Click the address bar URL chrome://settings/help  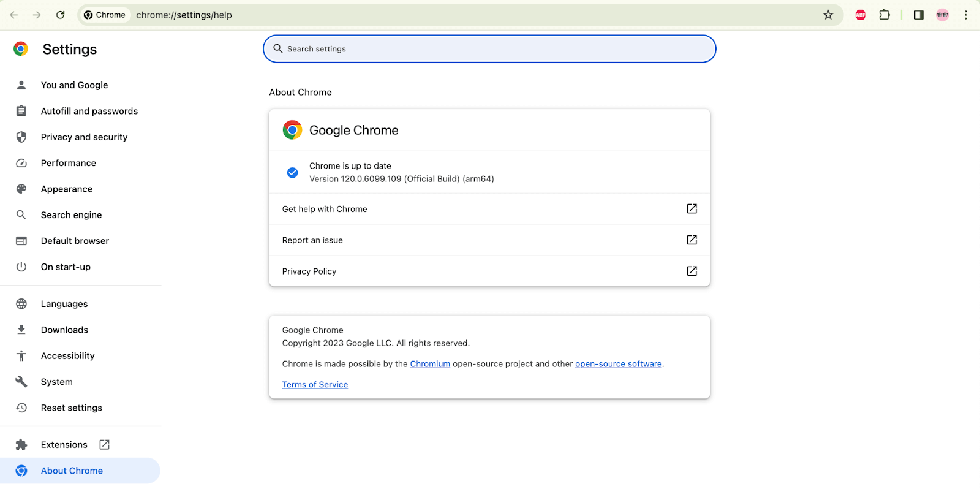(184, 15)
